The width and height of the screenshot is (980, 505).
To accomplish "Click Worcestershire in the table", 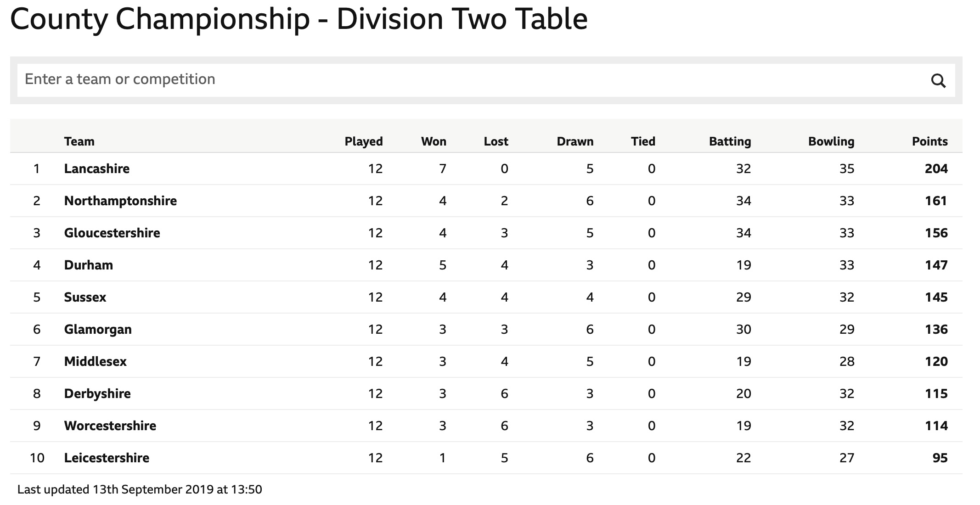I will pos(110,426).
